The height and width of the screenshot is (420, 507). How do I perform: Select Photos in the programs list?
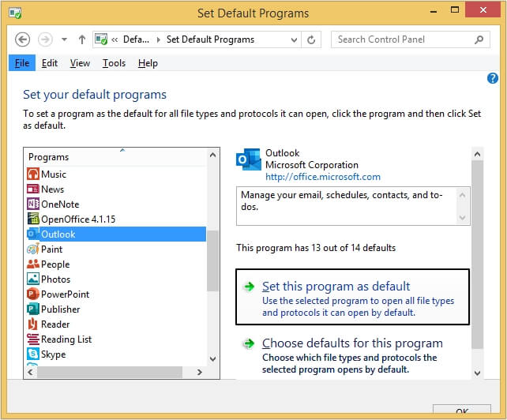pyautogui.click(x=116, y=279)
